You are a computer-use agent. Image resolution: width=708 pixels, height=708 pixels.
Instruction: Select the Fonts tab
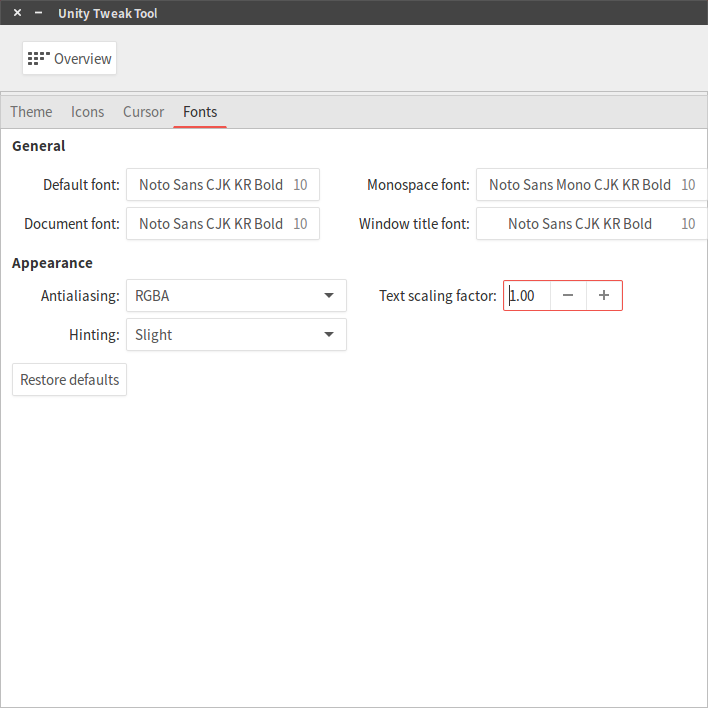click(200, 112)
